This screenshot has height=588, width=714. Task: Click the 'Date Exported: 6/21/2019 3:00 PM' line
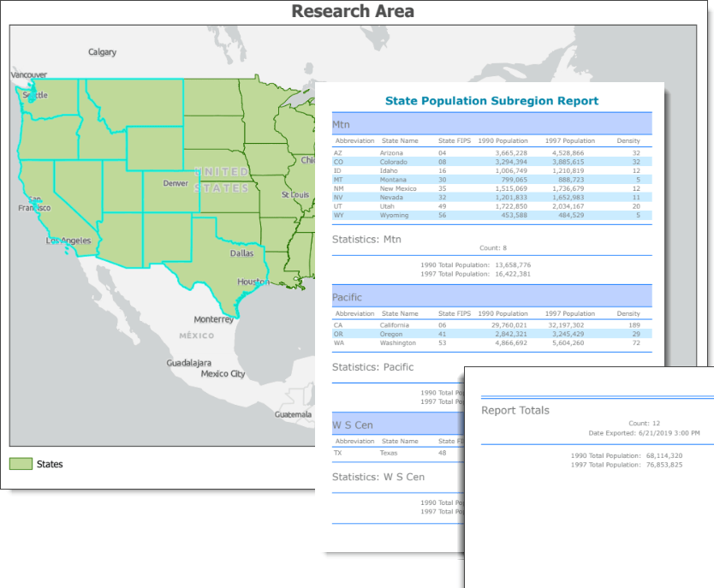coord(644,433)
